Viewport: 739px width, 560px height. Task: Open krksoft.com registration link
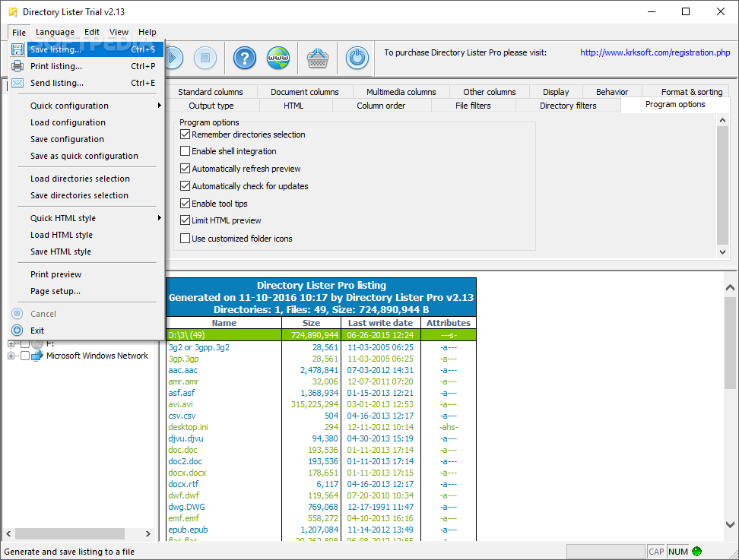655,52
